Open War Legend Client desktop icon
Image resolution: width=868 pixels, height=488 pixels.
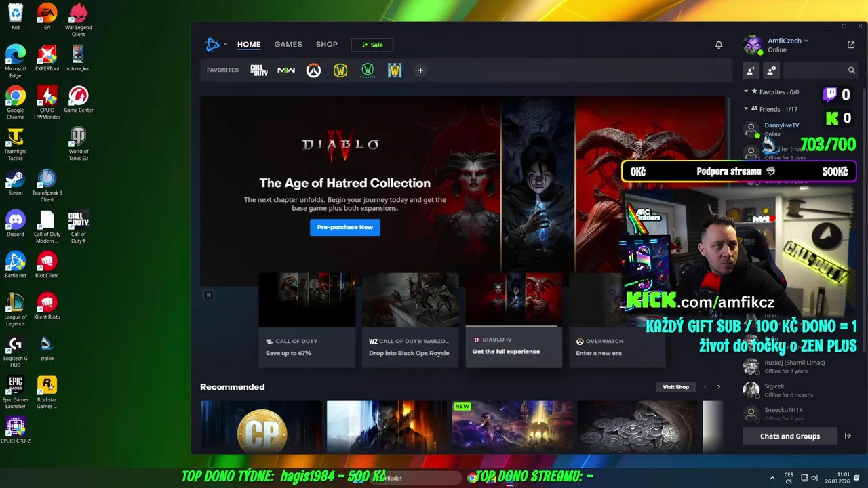(x=79, y=20)
